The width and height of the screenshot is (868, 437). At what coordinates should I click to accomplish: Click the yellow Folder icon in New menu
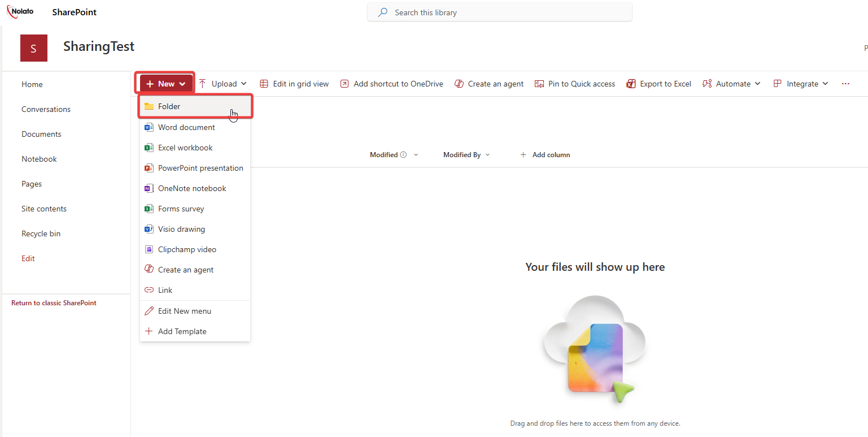[x=149, y=106]
